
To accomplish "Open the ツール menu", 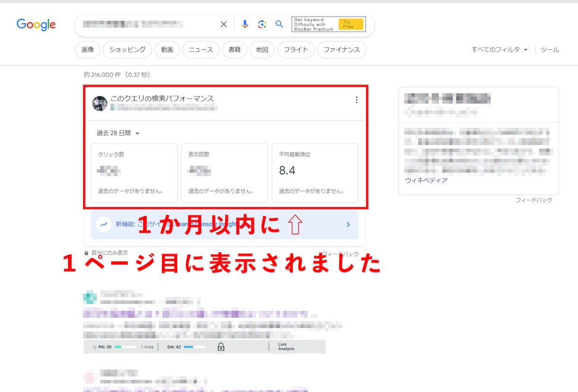I will point(550,50).
